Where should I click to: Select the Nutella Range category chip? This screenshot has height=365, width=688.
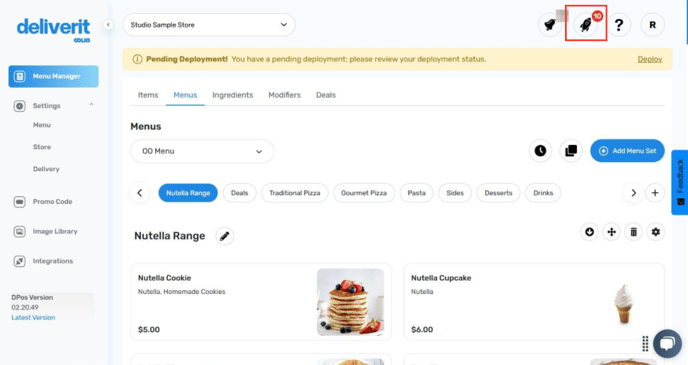click(x=188, y=193)
